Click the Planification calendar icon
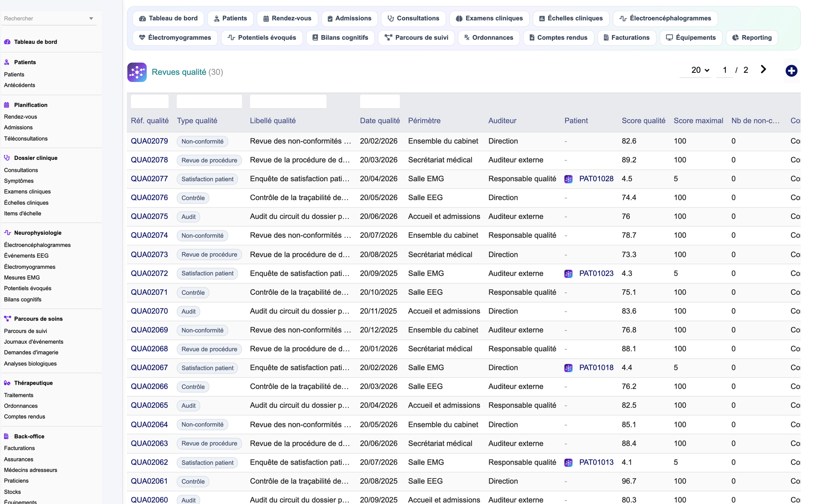Image resolution: width=815 pixels, height=504 pixels. point(7,105)
